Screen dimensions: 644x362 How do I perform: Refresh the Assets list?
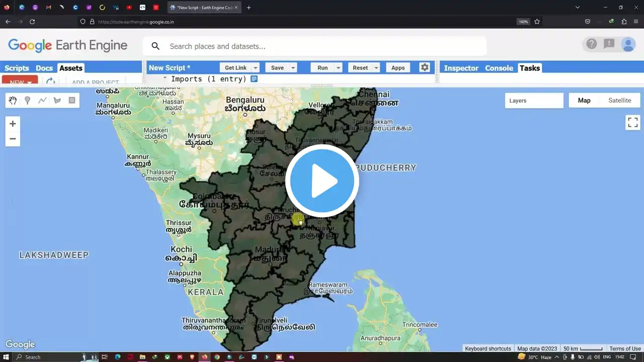coord(50,81)
